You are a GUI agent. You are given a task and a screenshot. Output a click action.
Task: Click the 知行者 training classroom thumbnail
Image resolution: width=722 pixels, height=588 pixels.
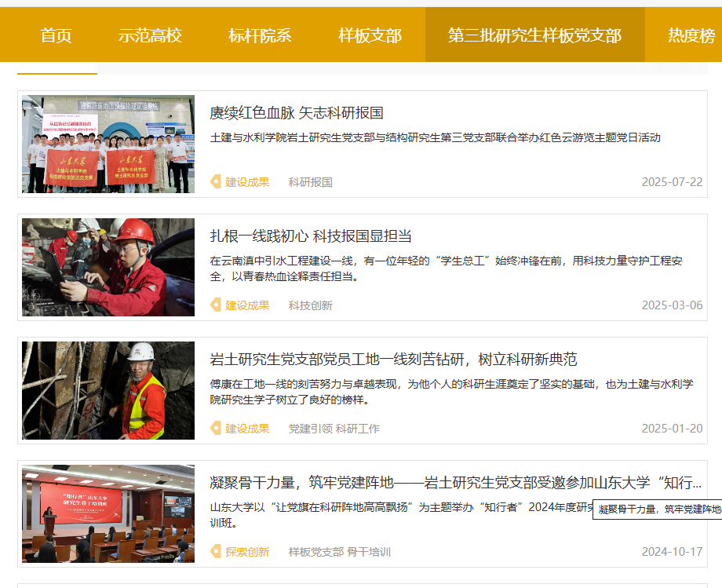[x=108, y=514]
